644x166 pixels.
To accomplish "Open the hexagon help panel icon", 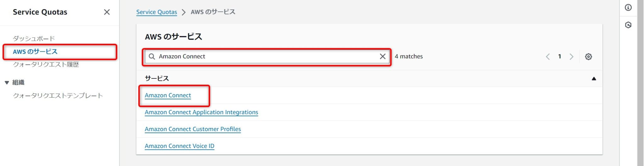I will tap(628, 25).
